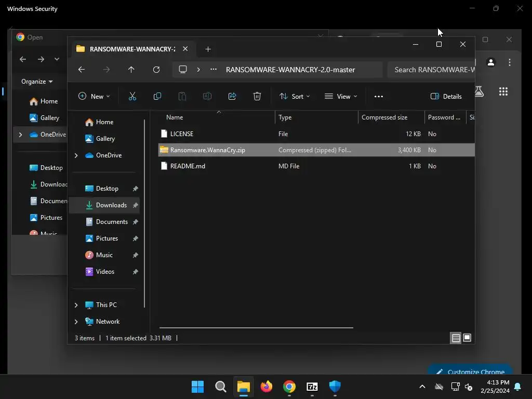Click the horizontal scrollbar in file list
Image resolution: width=532 pixels, height=399 pixels.
pyautogui.click(x=256, y=328)
